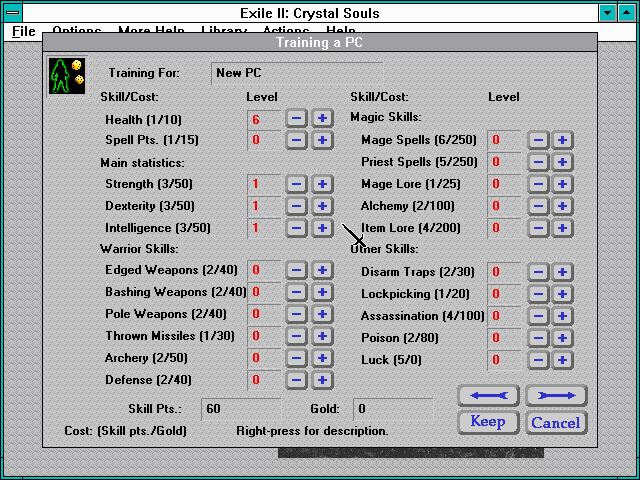Click the Assassination (4/100) label
Viewport: 640px width, 480px height.
tap(422, 316)
